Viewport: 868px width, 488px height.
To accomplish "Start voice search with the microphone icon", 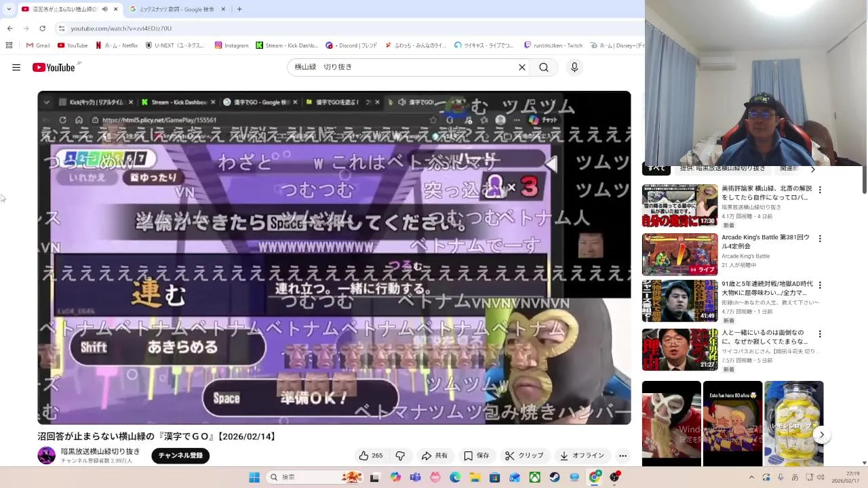I will 574,67.
